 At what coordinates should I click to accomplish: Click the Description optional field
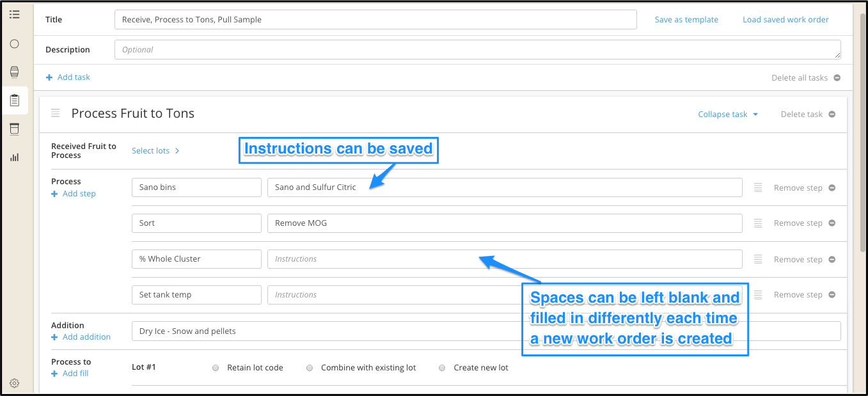(478, 49)
